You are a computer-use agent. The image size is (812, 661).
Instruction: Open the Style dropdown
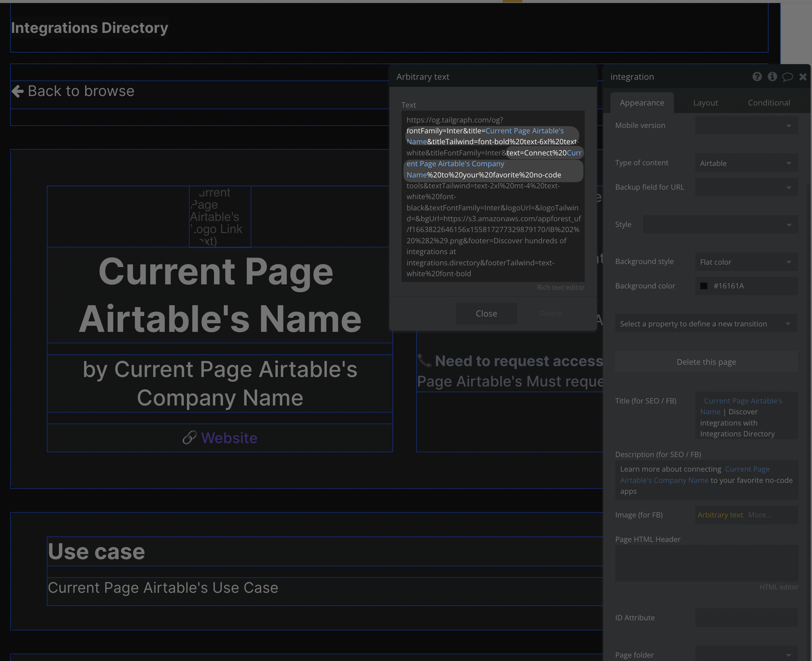[720, 224]
